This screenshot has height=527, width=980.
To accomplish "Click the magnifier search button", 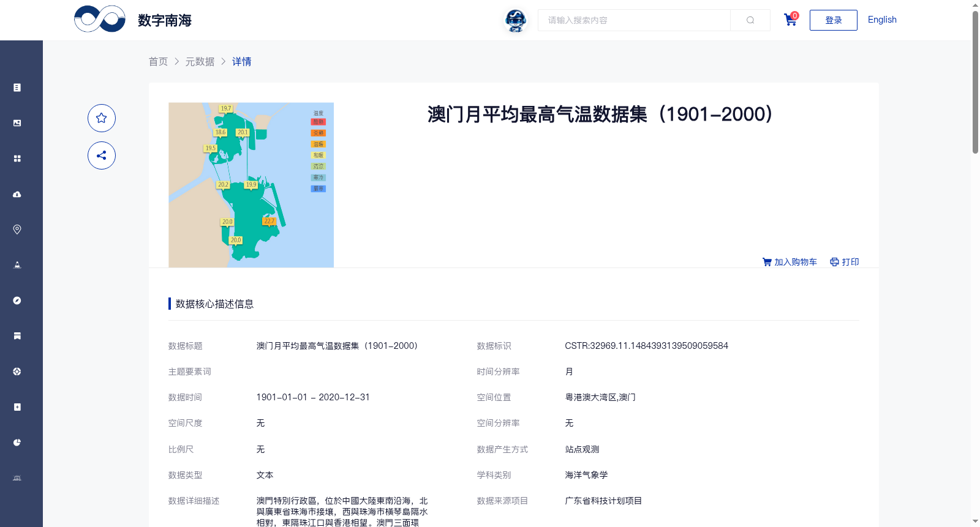I will click(750, 20).
